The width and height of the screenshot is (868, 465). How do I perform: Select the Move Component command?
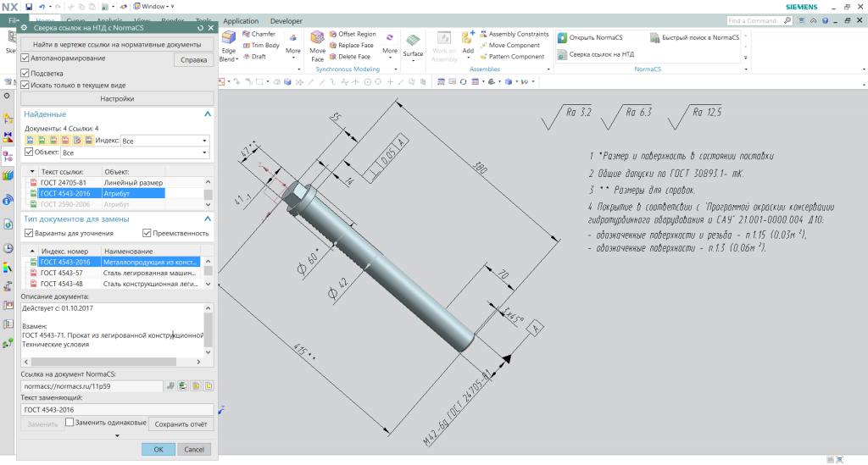click(x=509, y=46)
